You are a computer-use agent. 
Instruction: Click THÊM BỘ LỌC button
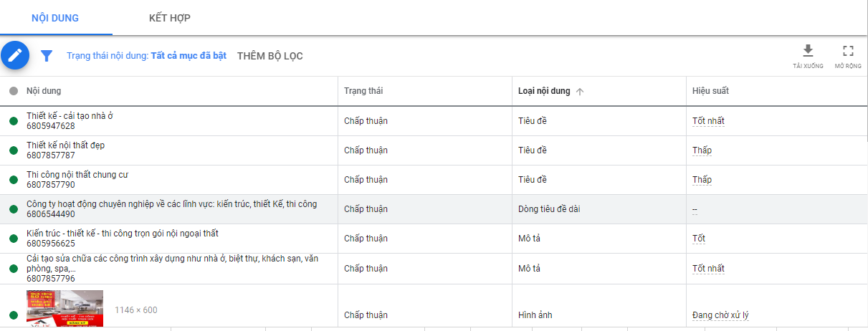(x=270, y=56)
